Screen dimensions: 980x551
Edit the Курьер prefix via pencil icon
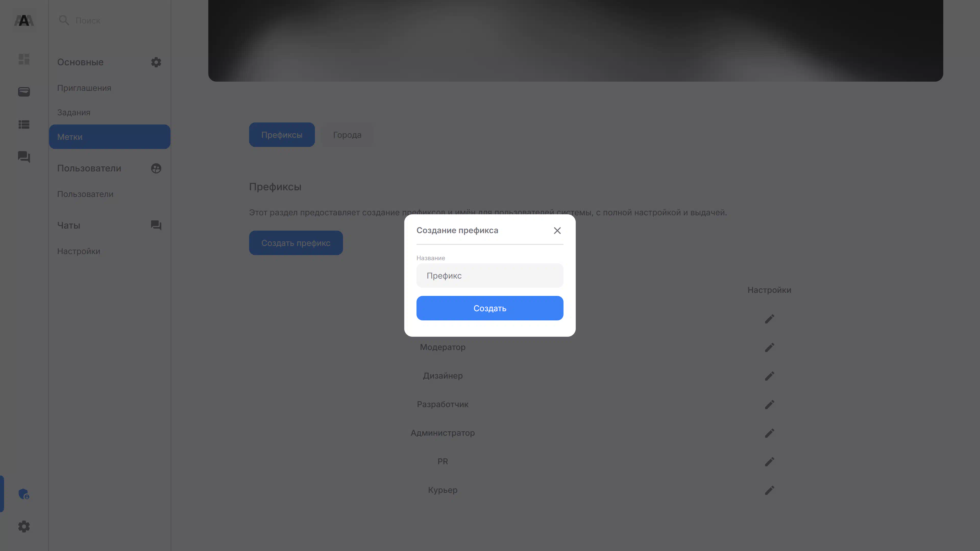(x=769, y=490)
